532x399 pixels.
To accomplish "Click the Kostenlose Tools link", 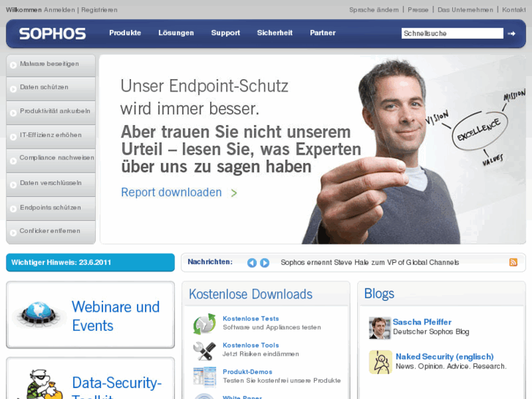I will click(251, 345).
